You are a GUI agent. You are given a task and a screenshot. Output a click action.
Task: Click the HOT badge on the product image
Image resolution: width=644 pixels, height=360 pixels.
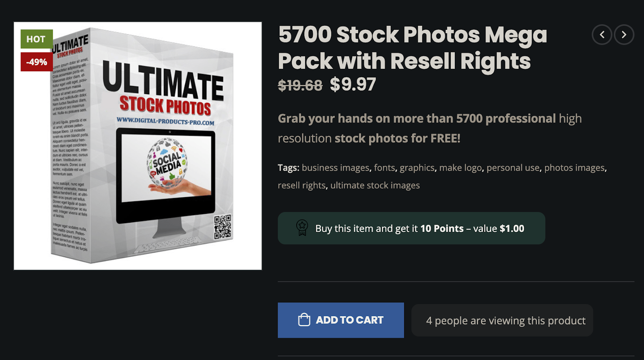pos(36,39)
